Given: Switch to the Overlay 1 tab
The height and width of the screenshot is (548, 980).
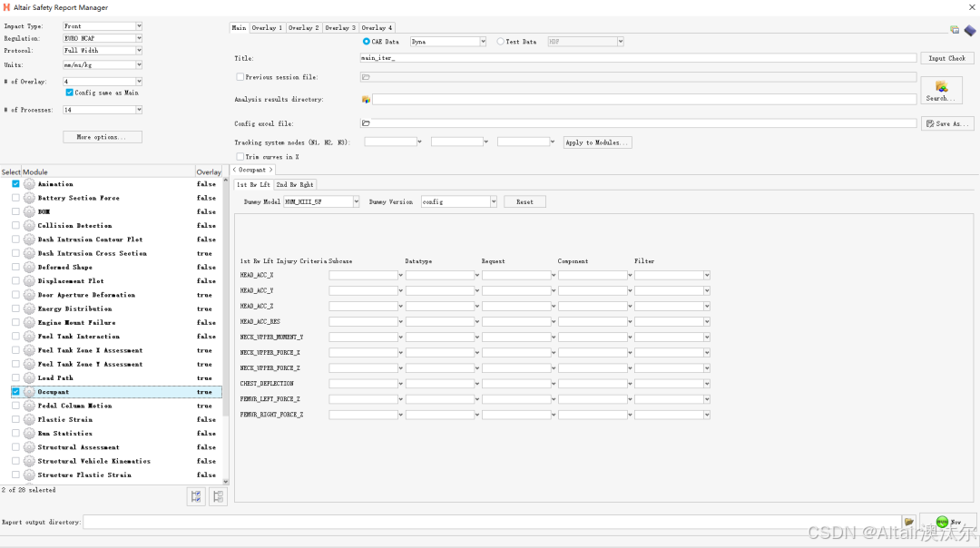Looking at the screenshot, I should pos(267,27).
